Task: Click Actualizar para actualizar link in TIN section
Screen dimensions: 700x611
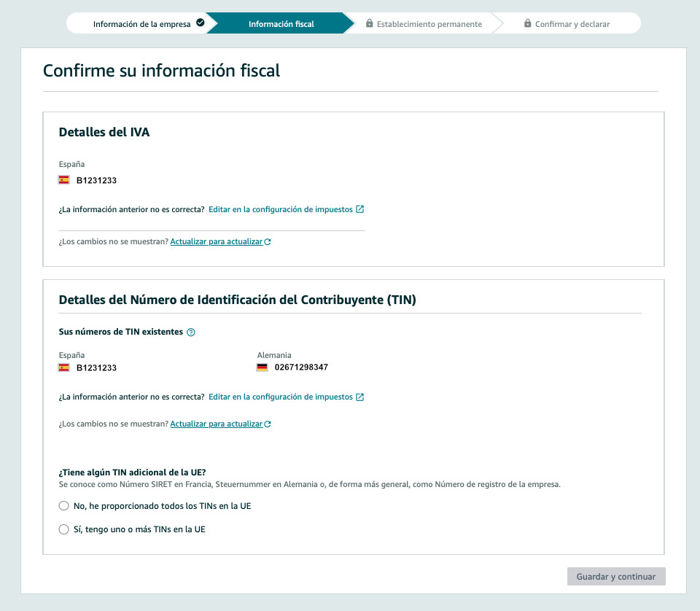Action: click(217, 424)
